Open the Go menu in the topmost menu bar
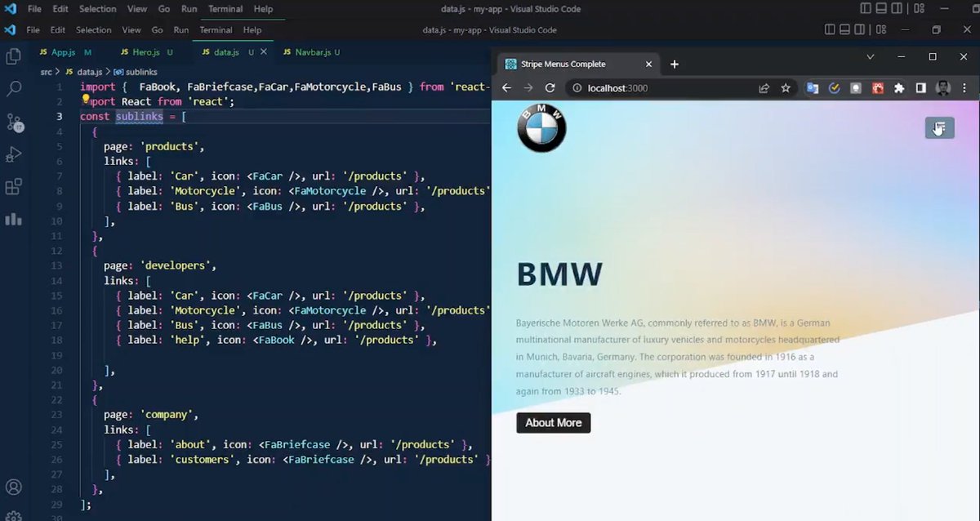 click(x=164, y=9)
